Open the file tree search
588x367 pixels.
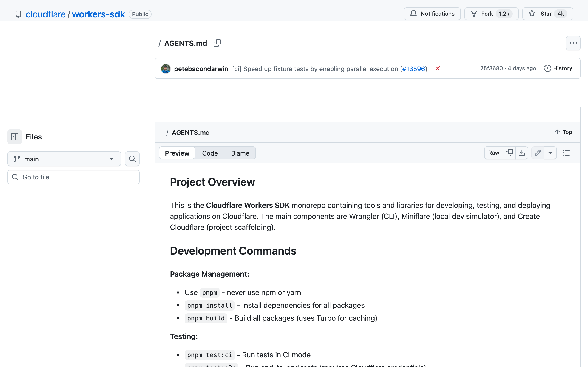(132, 159)
